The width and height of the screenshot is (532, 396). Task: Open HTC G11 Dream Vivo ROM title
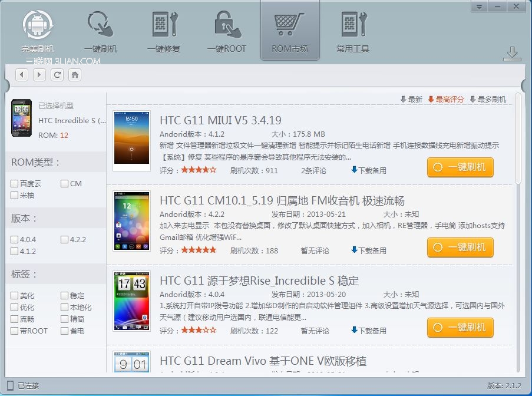point(263,361)
